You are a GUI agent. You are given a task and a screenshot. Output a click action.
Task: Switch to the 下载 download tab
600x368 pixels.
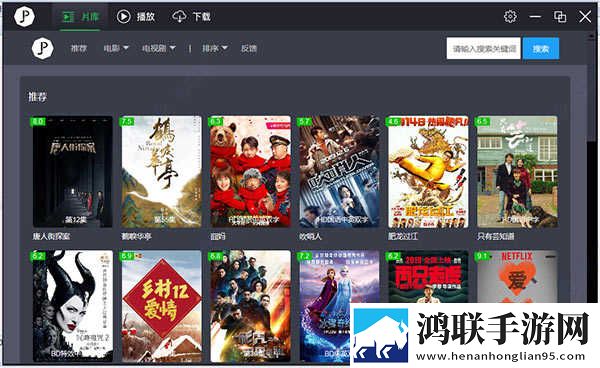pyautogui.click(x=191, y=16)
